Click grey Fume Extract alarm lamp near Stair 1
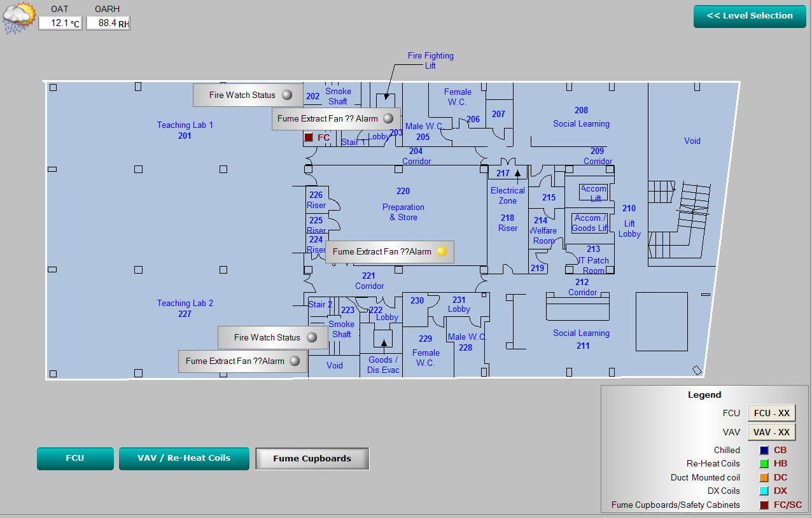Screen dimensions: 812x518 coord(388,118)
